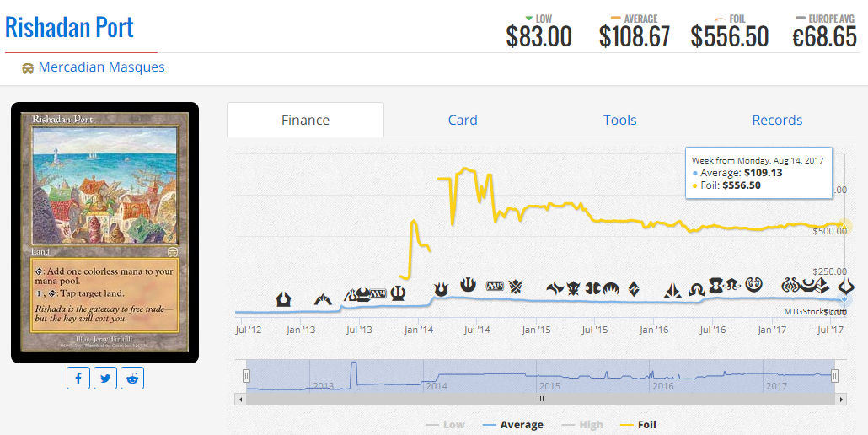Screen dimensions: 868x435
Task: Click the $250.00 y-axis label
Action: 829,271
